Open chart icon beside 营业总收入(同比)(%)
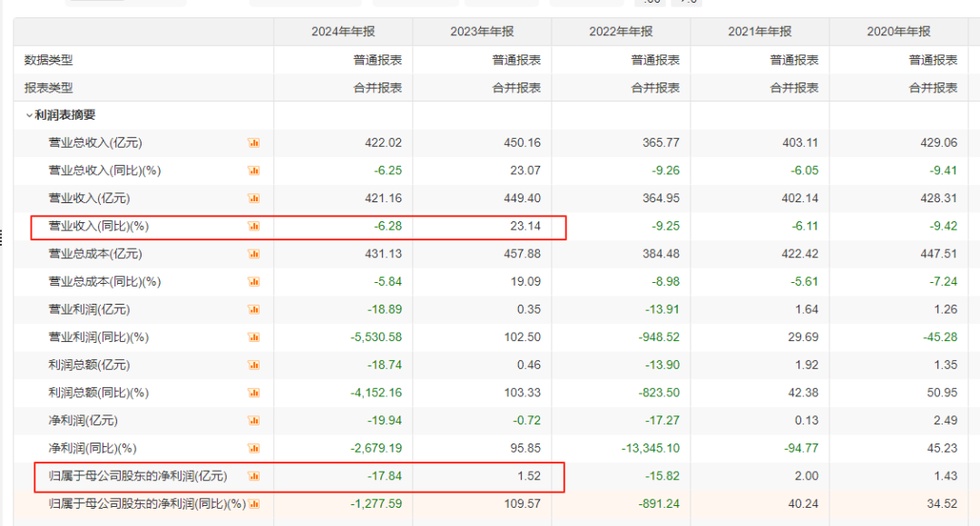Image resolution: width=980 pixels, height=526 pixels. pos(254,170)
